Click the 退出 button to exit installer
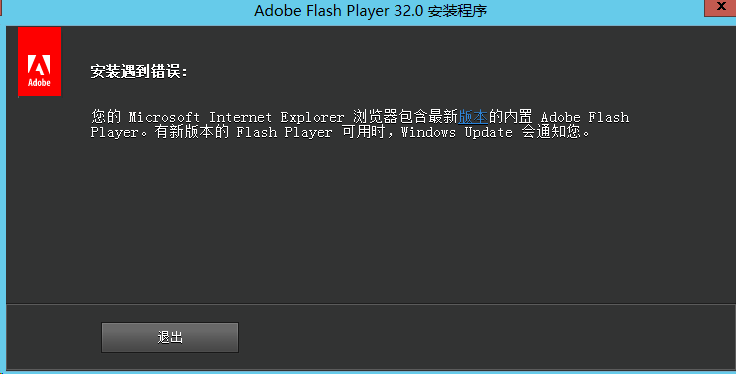 (170, 337)
